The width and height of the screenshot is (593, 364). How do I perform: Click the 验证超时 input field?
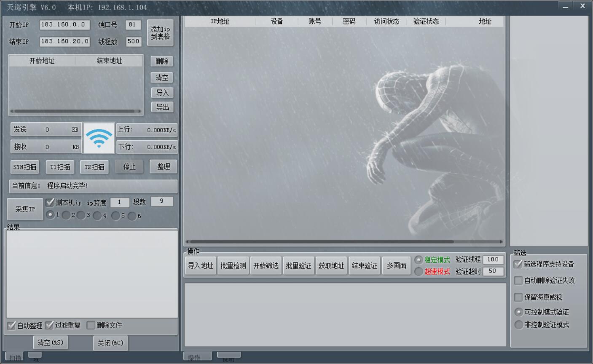pyautogui.click(x=493, y=271)
